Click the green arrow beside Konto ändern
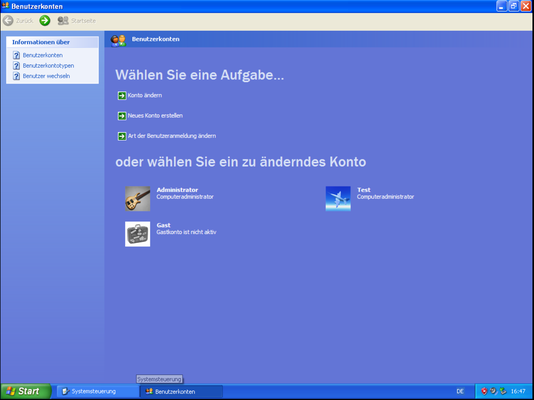The image size is (534, 400). pyautogui.click(x=122, y=96)
